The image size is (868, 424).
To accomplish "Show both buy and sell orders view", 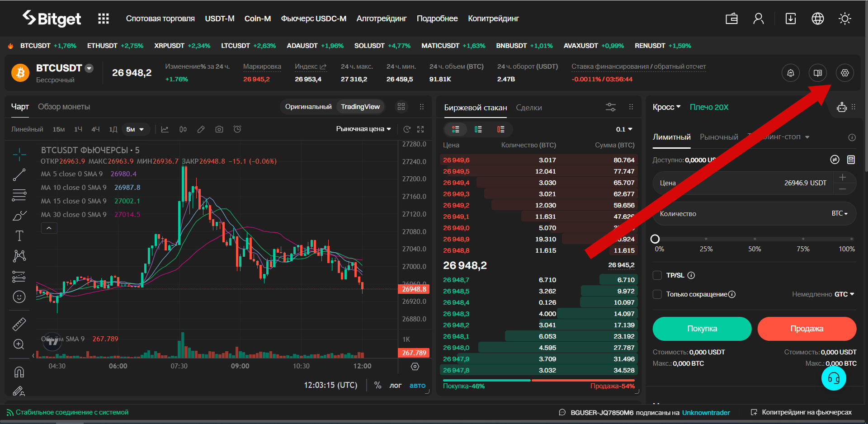I will coord(456,129).
